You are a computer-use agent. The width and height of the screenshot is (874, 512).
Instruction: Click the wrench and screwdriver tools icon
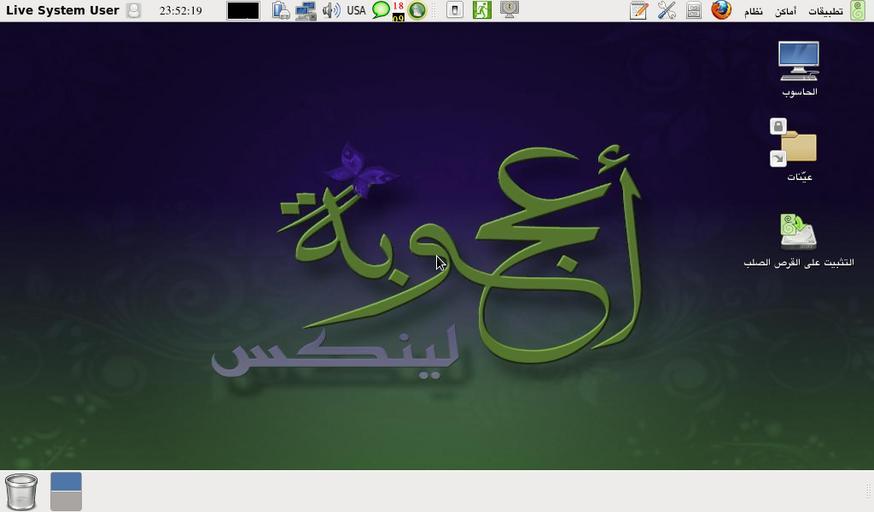666,11
